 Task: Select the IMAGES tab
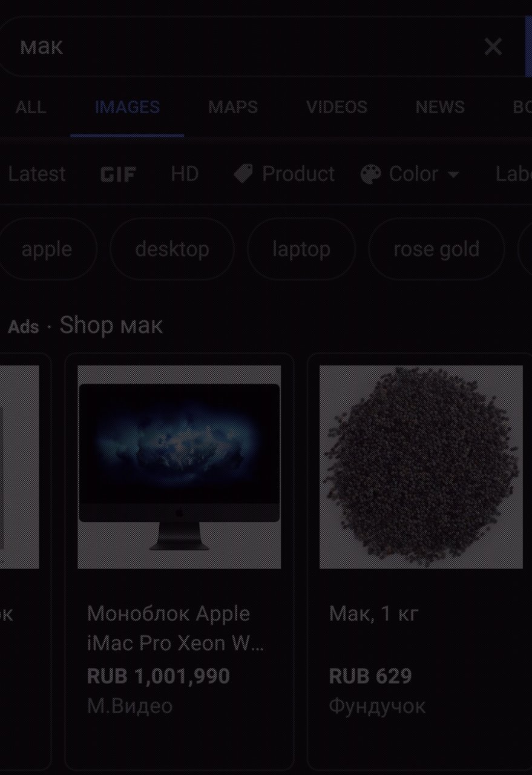coord(127,107)
